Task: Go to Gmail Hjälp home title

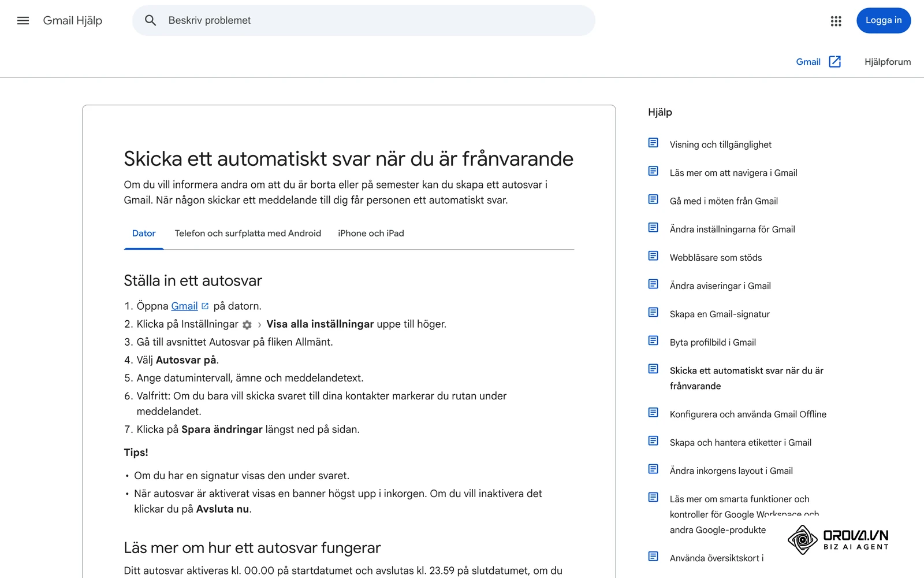Action: (73, 21)
